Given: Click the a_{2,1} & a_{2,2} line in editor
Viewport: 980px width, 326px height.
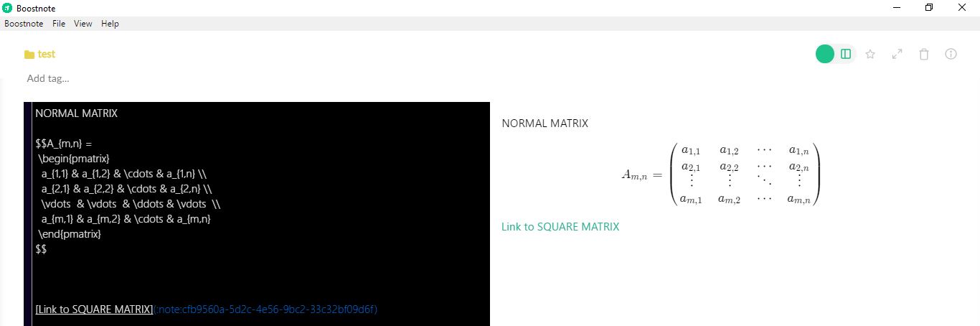Looking at the screenshot, I should (x=126, y=189).
